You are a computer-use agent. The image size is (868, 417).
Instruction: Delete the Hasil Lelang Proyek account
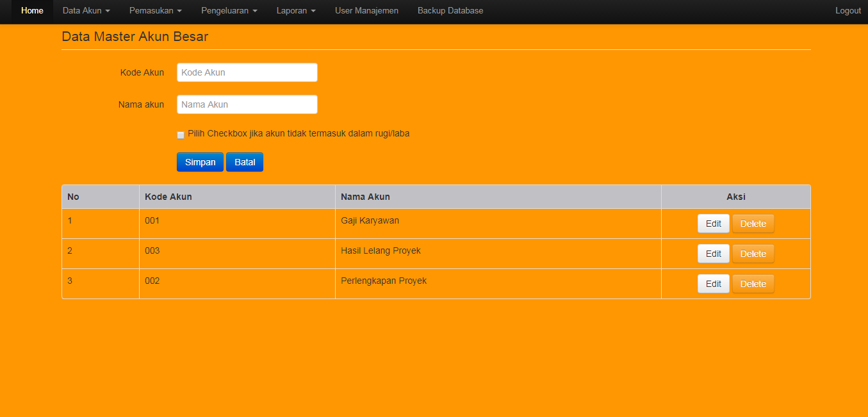(753, 253)
